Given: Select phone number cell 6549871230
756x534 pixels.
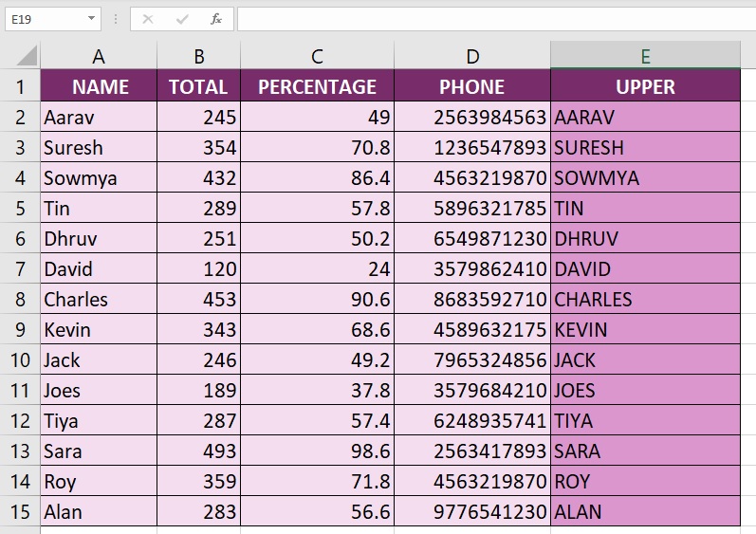Looking at the screenshot, I should tap(472, 239).
